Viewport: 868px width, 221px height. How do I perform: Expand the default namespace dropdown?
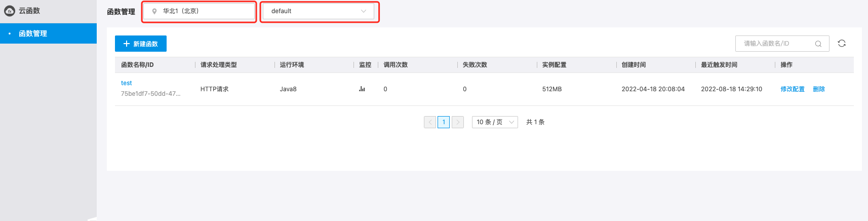(319, 11)
